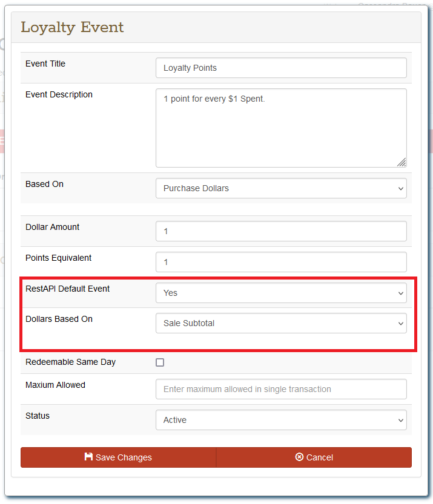Open the Based On dropdown
The width and height of the screenshot is (433, 504).
pos(281,188)
